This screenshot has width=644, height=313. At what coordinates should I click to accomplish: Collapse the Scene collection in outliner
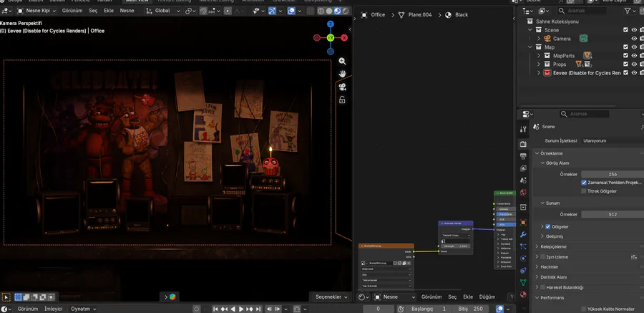click(x=530, y=30)
